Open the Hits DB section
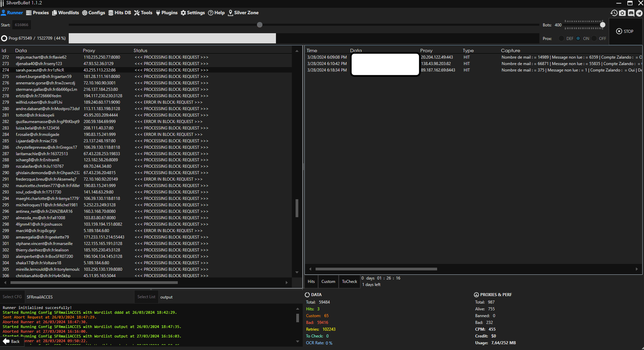 pos(120,13)
